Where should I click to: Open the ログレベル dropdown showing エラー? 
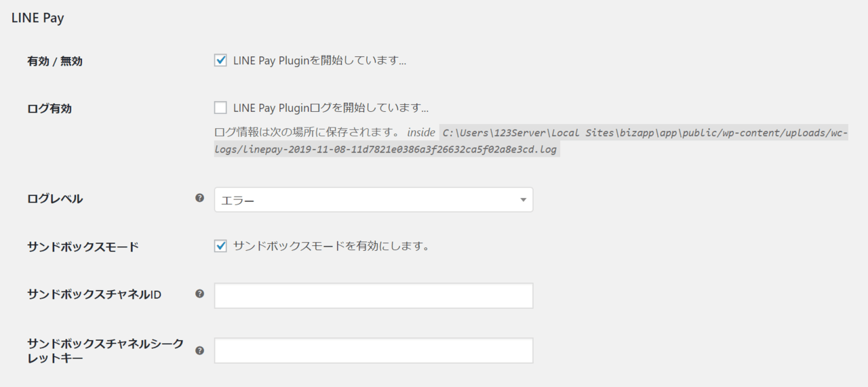pos(374,199)
